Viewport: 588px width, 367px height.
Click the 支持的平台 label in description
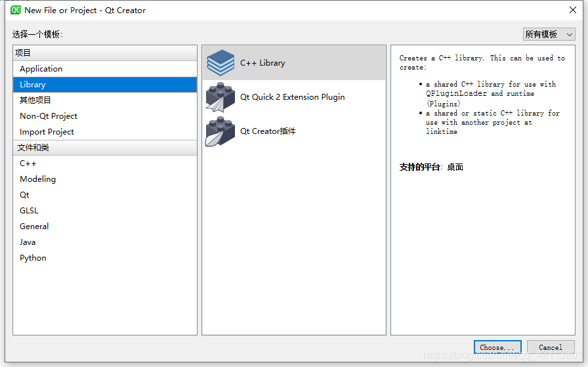[419, 167]
